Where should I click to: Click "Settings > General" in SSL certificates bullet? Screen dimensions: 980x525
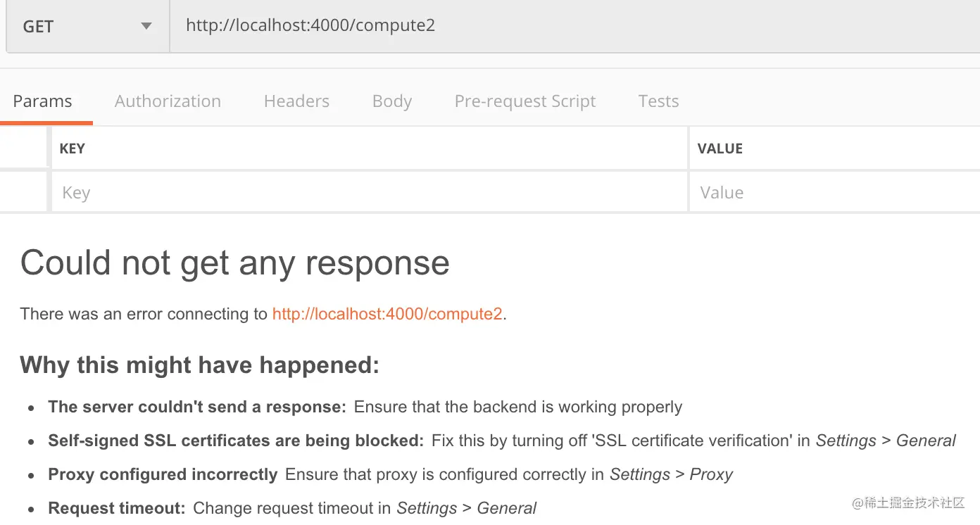pyautogui.click(x=885, y=441)
